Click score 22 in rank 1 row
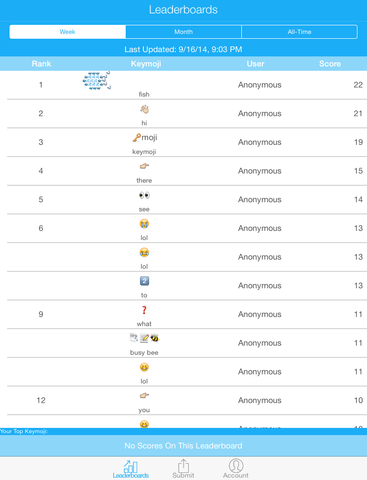This screenshot has height=480, width=367. (x=358, y=85)
